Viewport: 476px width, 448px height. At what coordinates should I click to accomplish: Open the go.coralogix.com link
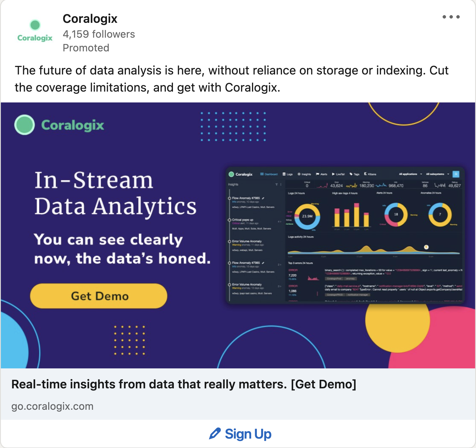(x=53, y=406)
